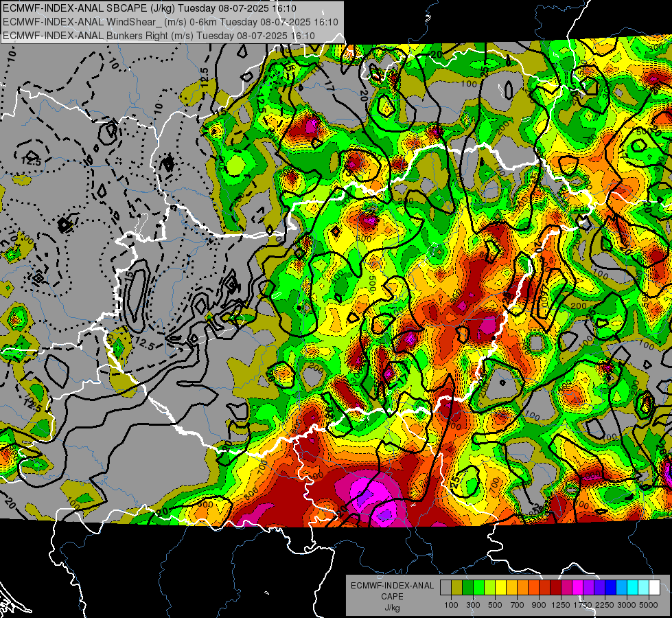
Task: Select the white legend swatch above 5000
Action: click(654, 588)
